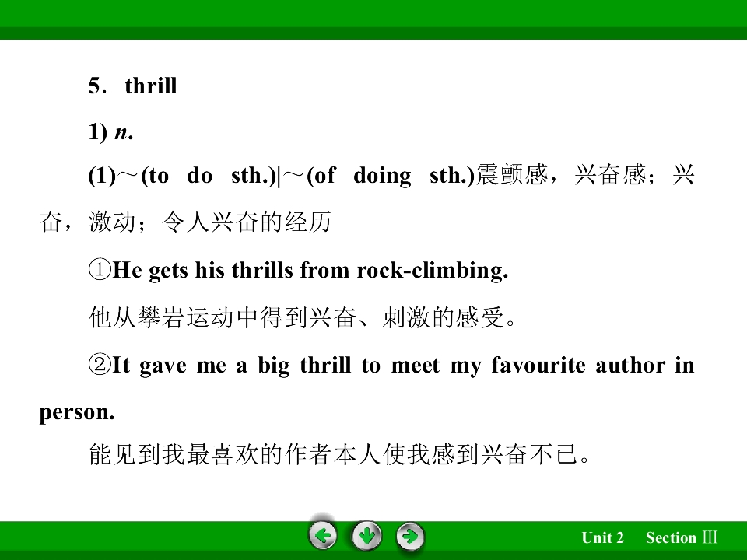This screenshot has height=560, width=747.
Task: Click translation '能见到我最喜欢的作者本人使我感到兴奋不已。'
Action: (x=340, y=454)
